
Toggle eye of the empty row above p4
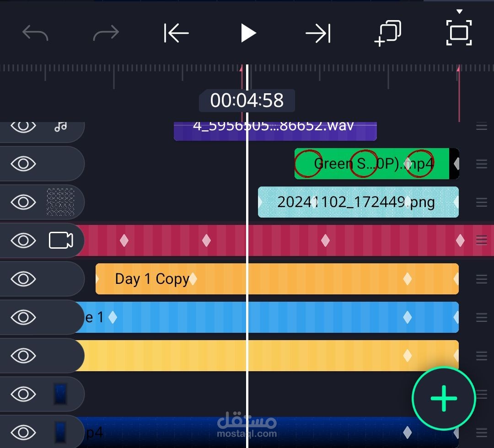(23, 394)
